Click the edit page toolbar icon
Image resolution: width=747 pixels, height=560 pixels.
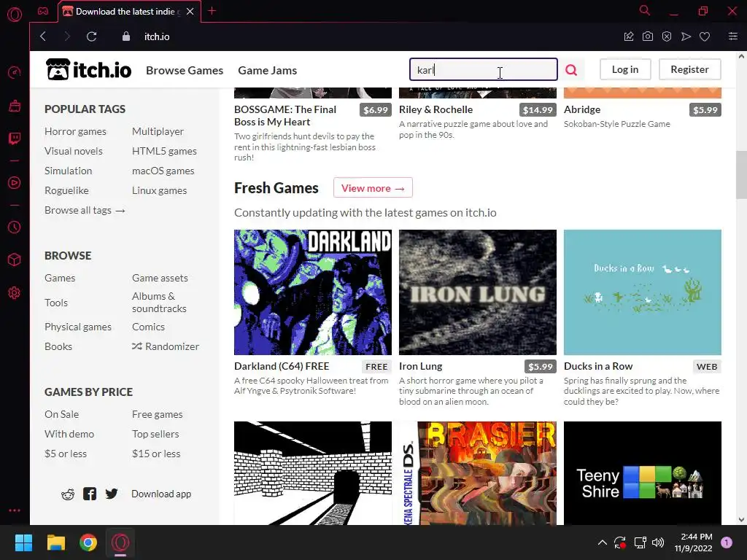pos(629,36)
